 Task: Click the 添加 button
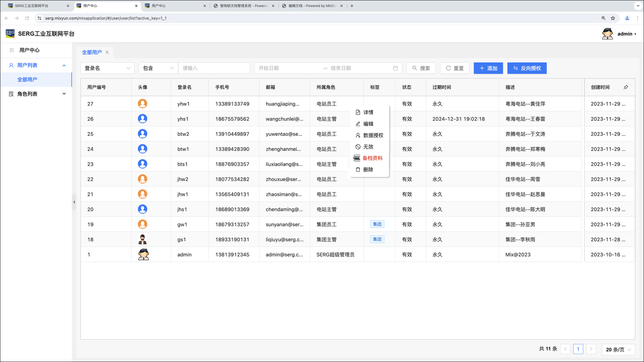coord(488,68)
